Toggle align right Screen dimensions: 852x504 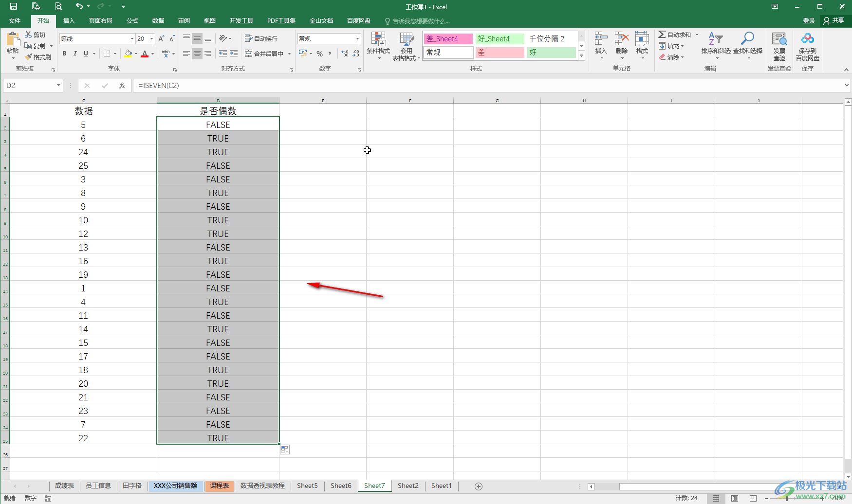click(208, 54)
